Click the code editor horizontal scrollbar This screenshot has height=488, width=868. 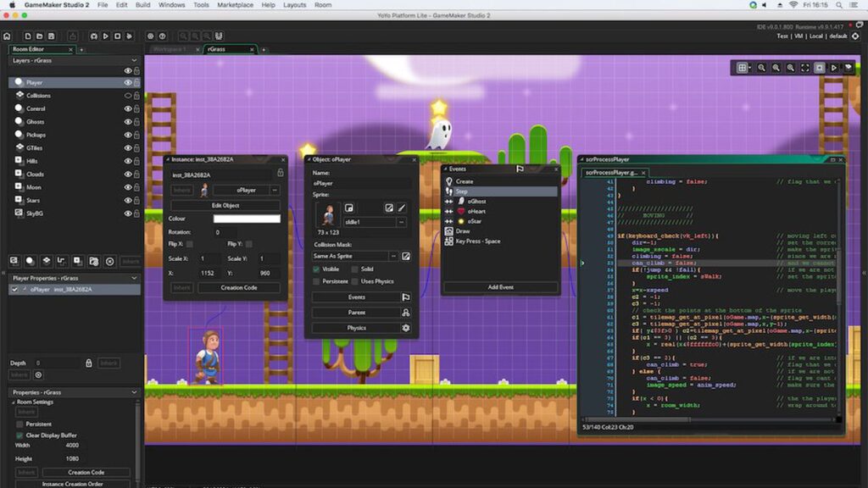637,419
